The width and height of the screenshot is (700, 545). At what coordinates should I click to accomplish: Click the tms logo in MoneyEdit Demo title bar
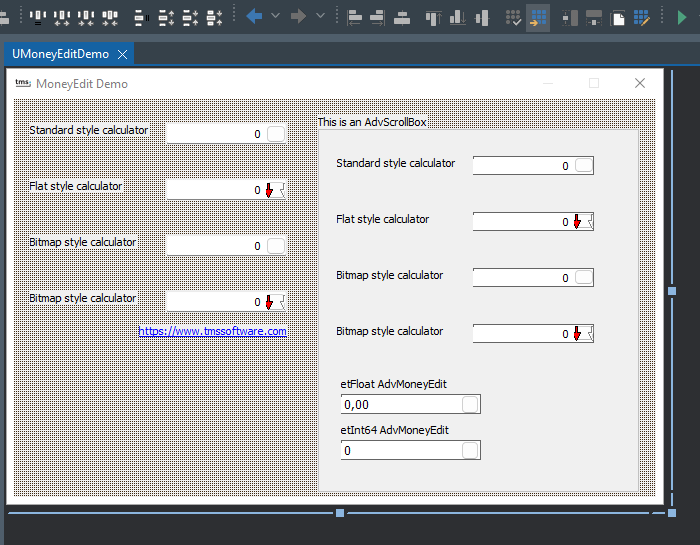[x=23, y=83]
